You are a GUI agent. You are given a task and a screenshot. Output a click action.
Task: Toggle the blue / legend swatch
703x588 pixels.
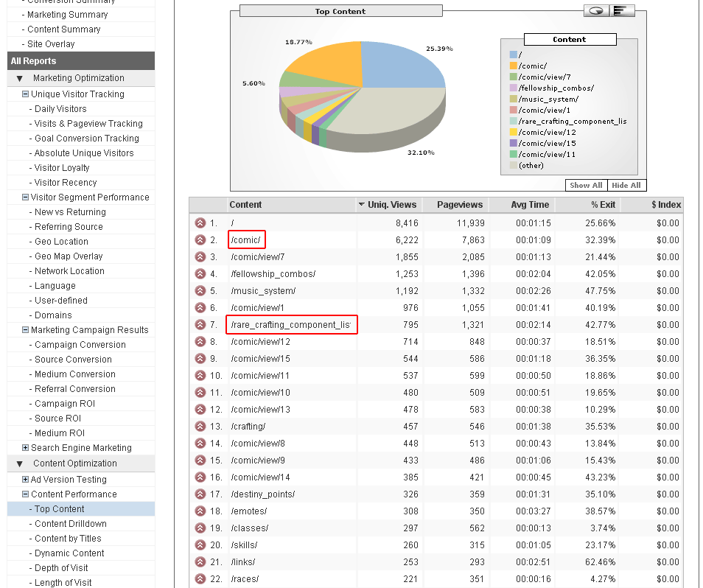point(514,55)
